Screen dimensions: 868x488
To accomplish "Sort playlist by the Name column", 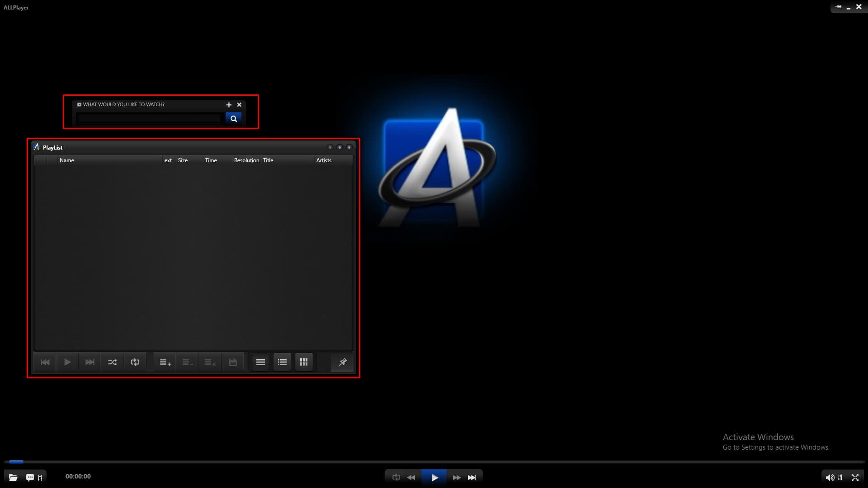I will pos(110,160).
